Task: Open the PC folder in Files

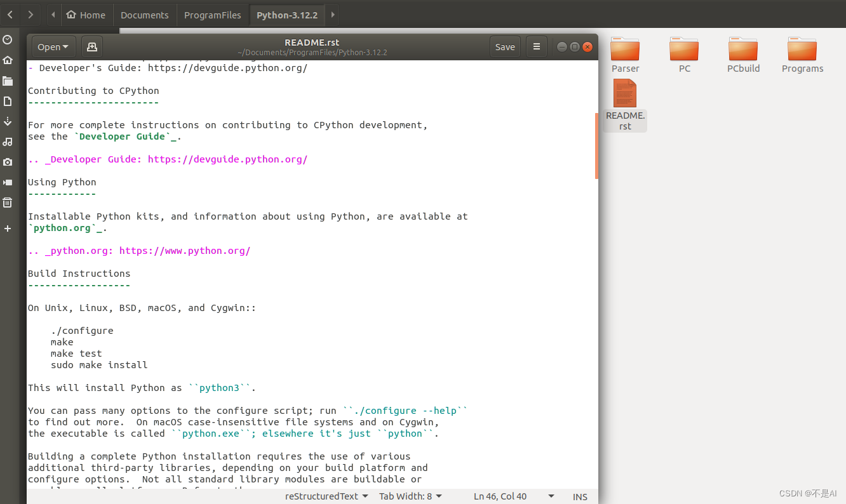Action: tap(684, 55)
